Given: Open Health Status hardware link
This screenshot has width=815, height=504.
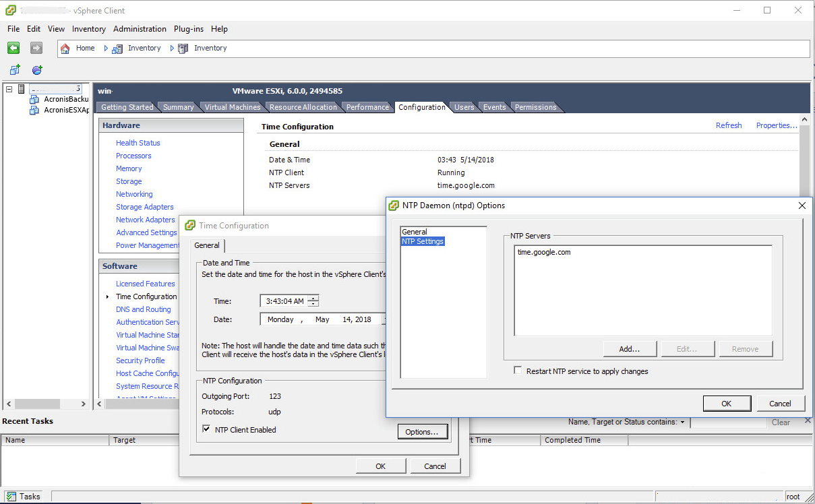Looking at the screenshot, I should pos(138,143).
